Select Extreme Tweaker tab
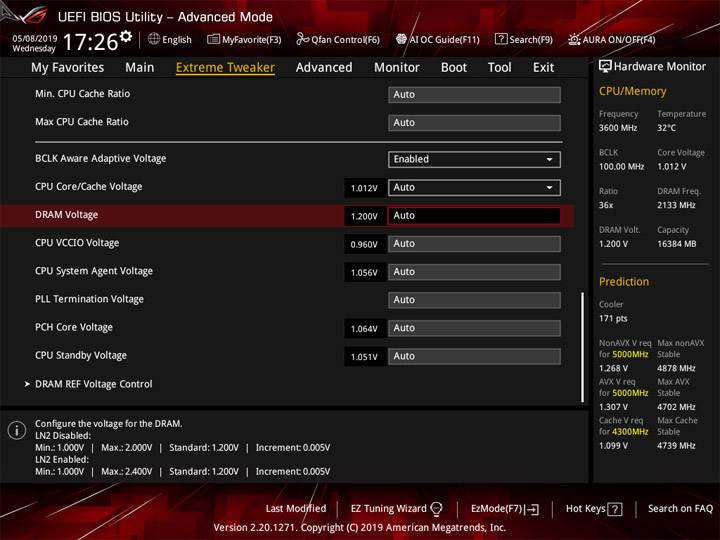This screenshot has width=720, height=540. pos(225,68)
